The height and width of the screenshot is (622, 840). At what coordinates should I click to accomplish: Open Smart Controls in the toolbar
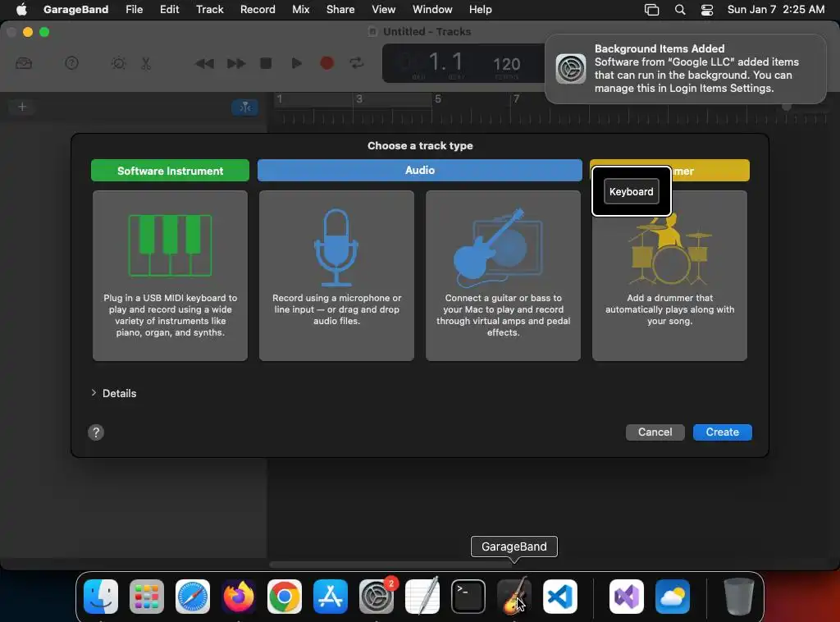click(x=118, y=63)
